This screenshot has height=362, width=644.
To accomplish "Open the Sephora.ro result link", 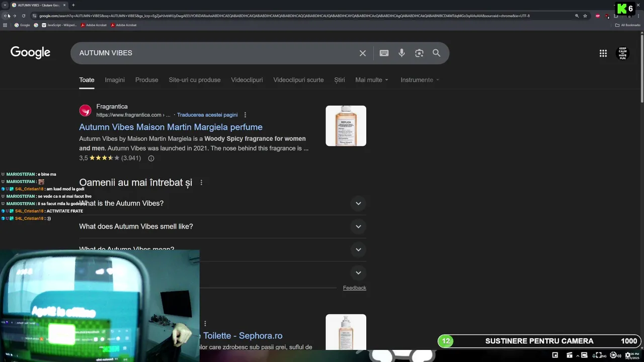I will [243, 336].
